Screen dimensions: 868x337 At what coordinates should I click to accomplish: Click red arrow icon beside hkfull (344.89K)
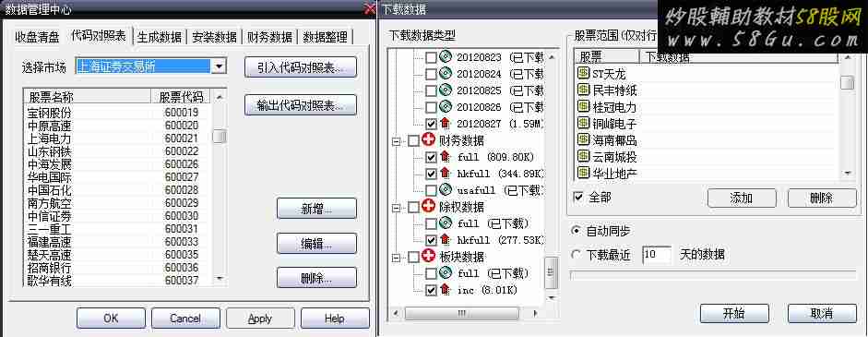click(446, 175)
